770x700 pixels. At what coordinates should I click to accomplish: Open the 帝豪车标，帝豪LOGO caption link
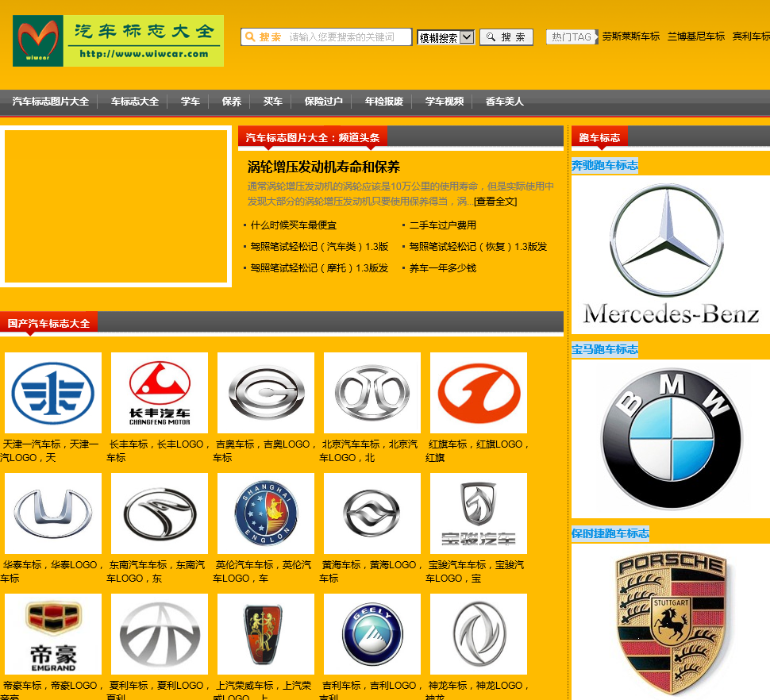point(52,690)
